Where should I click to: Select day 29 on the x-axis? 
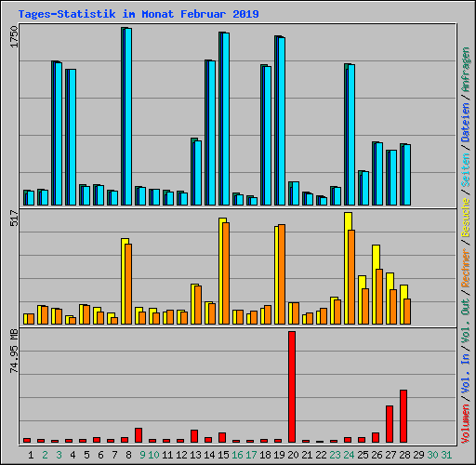click(418, 455)
